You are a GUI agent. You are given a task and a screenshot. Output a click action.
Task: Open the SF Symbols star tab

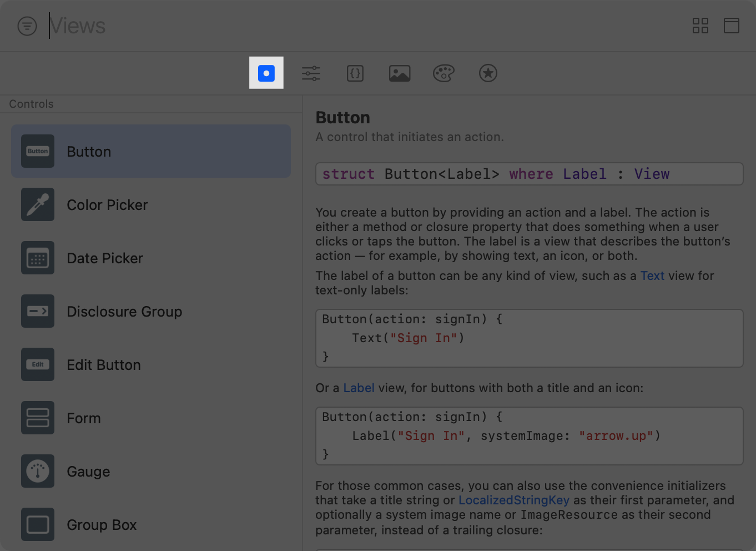click(488, 73)
